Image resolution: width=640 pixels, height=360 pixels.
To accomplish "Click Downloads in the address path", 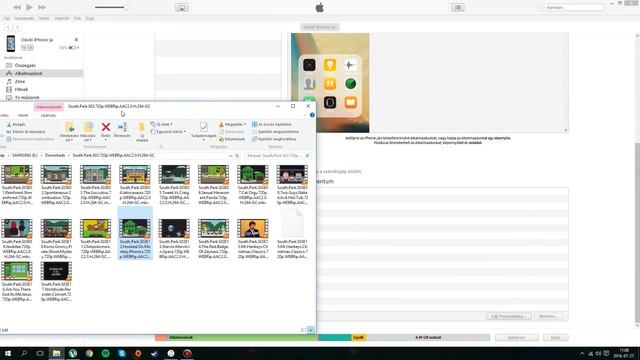I will click(55, 156).
